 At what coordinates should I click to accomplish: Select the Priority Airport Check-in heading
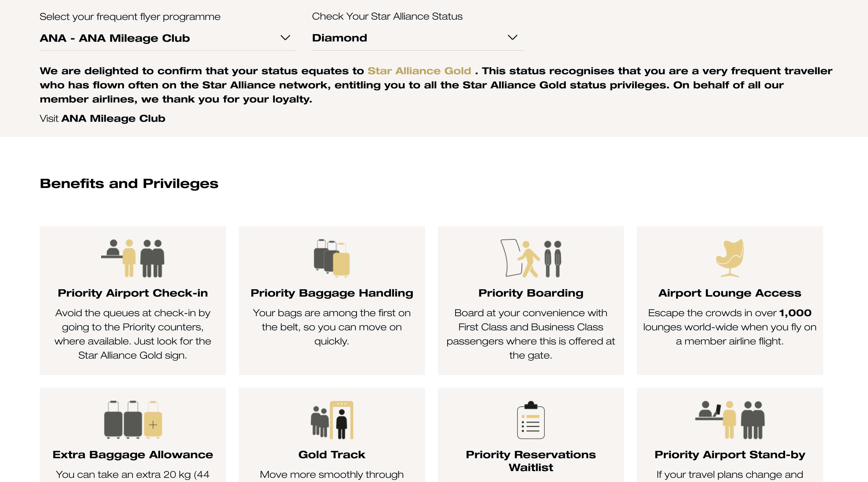133,293
